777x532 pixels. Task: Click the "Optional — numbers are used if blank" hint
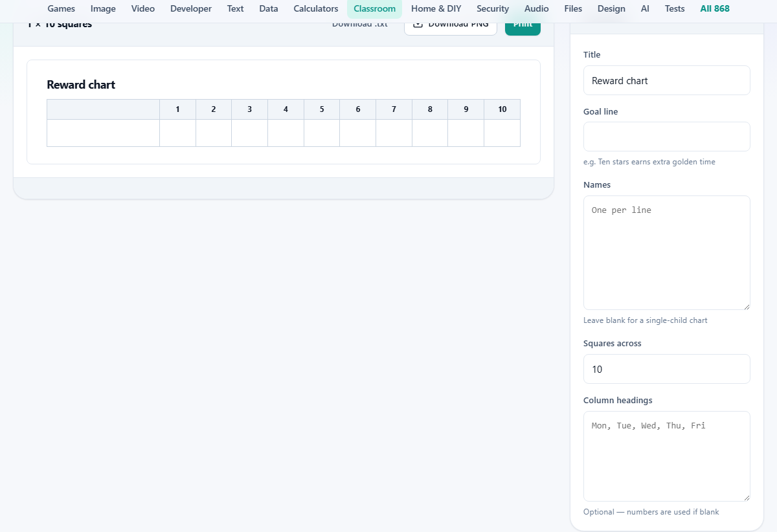point(651,512)
